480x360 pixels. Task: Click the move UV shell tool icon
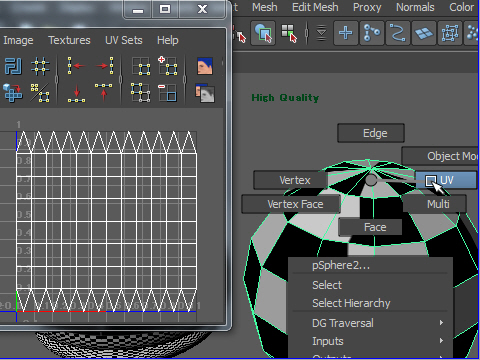[x=13, y=93]
